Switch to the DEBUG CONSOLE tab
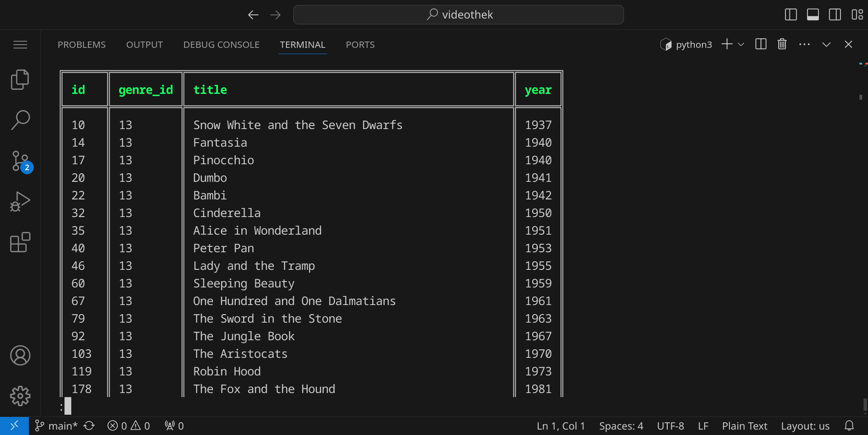 [221, 45]
